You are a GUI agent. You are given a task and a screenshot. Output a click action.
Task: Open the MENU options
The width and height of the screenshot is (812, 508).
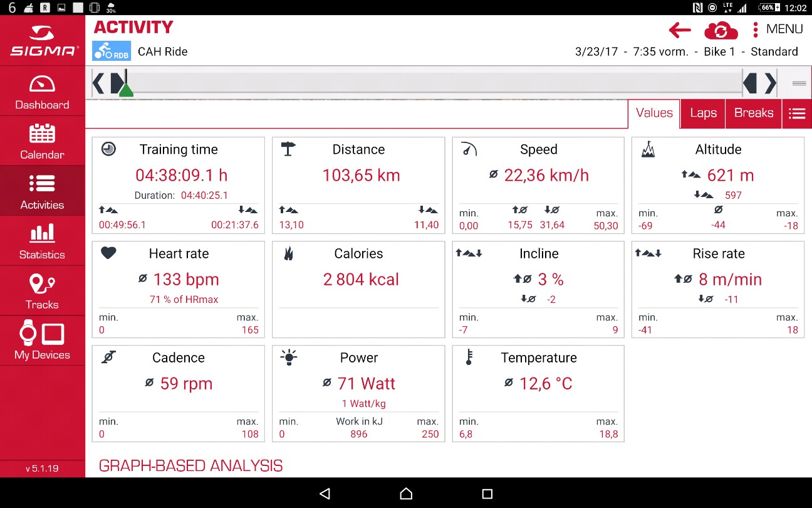tap(778, 29)
